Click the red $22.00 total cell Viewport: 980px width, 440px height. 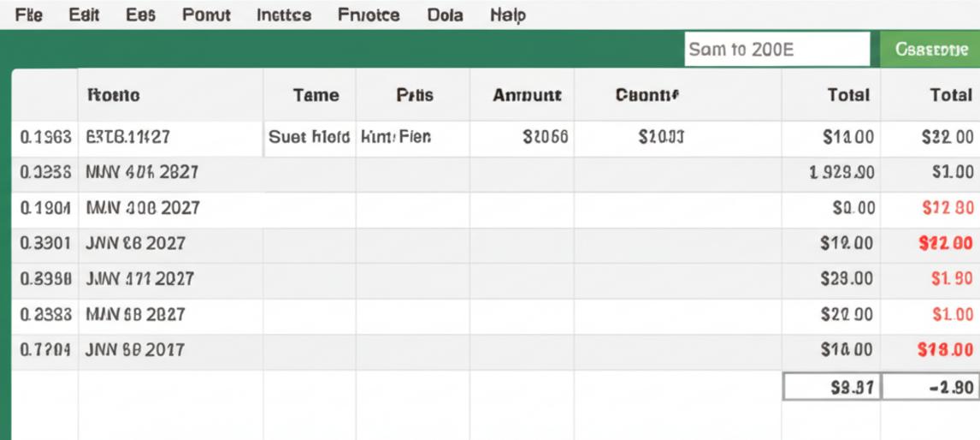pos(945,243)
